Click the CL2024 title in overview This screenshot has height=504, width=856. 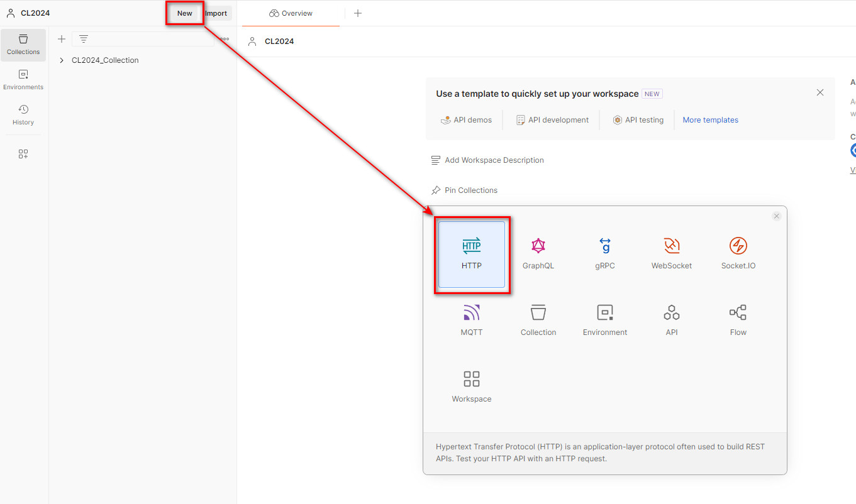tap(279, 41)
